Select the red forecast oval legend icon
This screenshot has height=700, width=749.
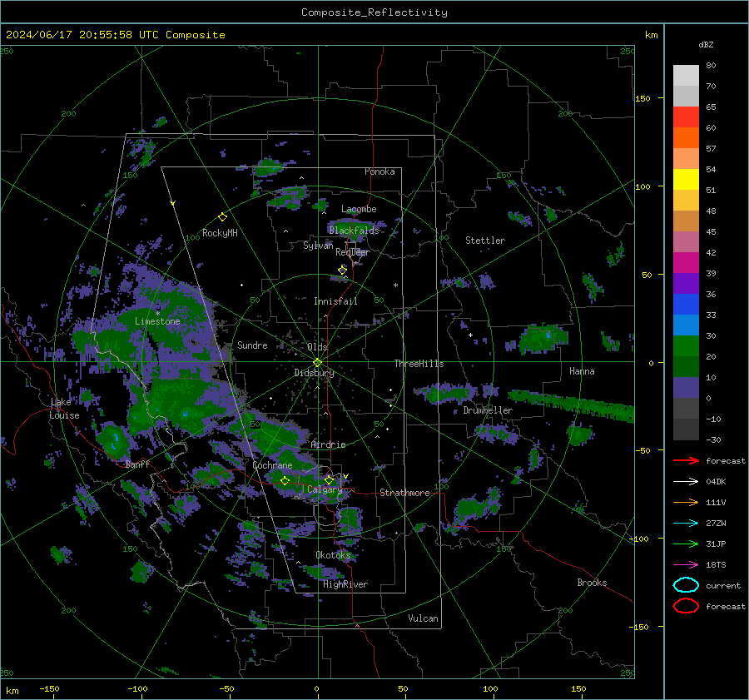click(686, 606)
